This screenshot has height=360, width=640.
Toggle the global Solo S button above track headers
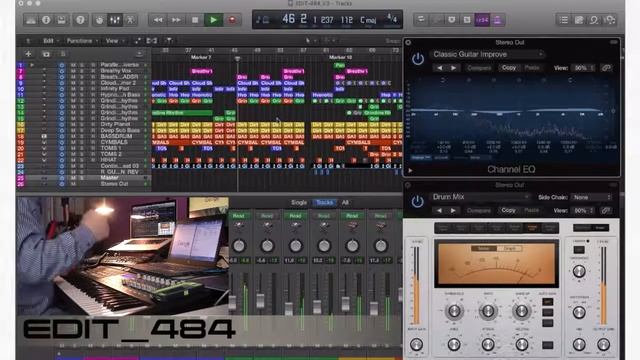coord(62,54)
